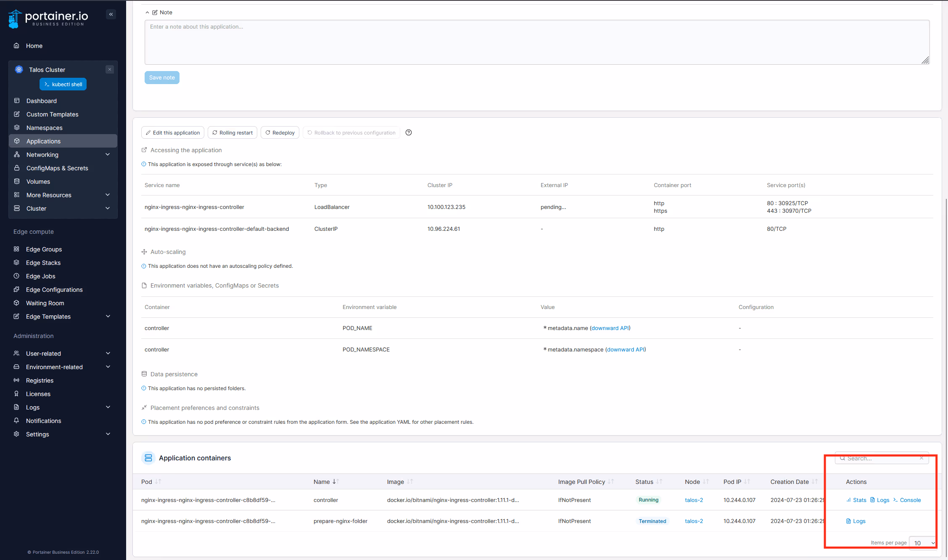
Task: Sort containers by Creation Date
Action: coord(794,482)
